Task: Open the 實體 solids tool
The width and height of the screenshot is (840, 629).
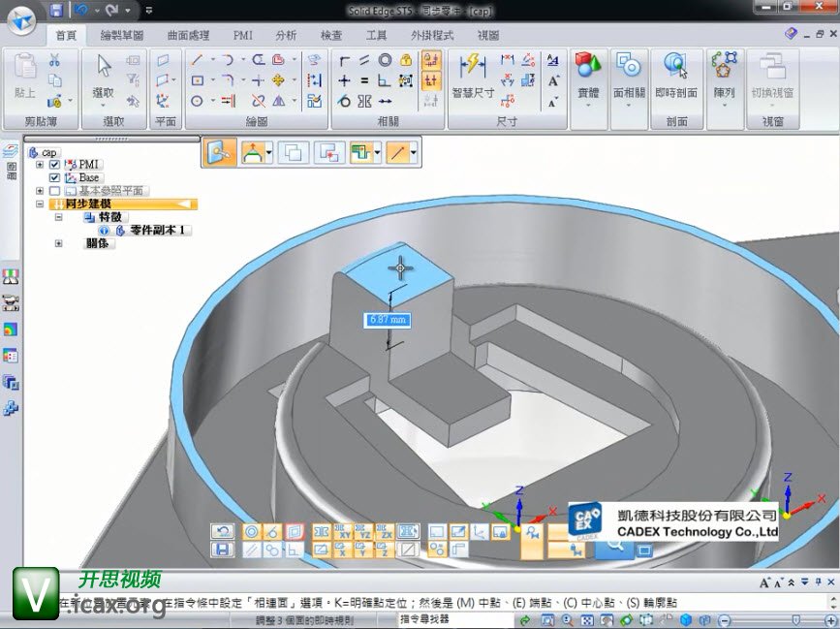Action: click(x=588, y=77)
